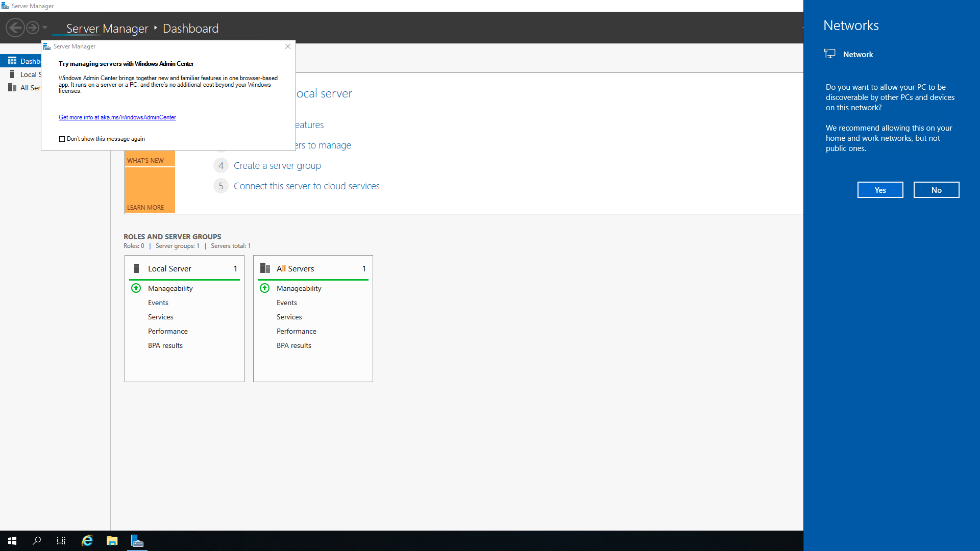Click the WHAT'S NEW tile
Image resolution: width=980 pixels, height=551 pixels.
tap(150, 159)
